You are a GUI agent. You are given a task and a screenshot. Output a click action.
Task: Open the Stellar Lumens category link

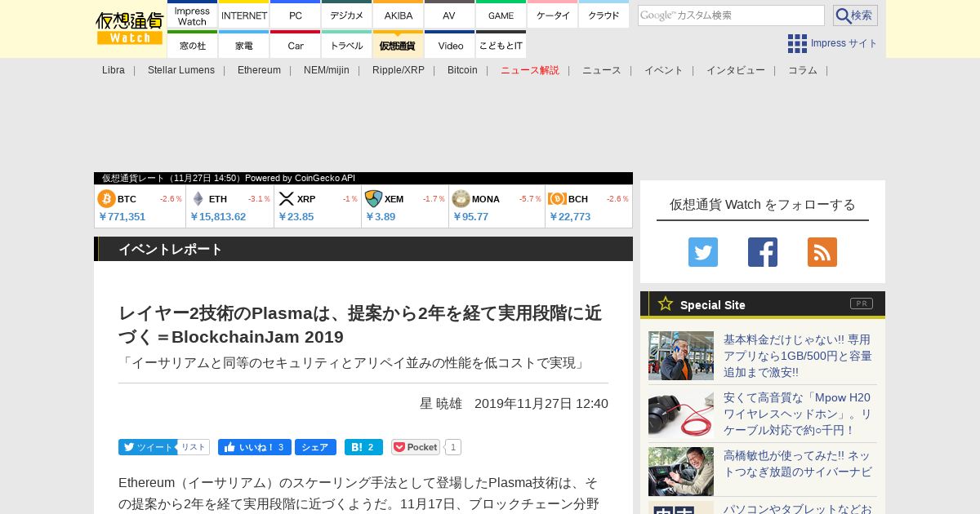[181, 70]
